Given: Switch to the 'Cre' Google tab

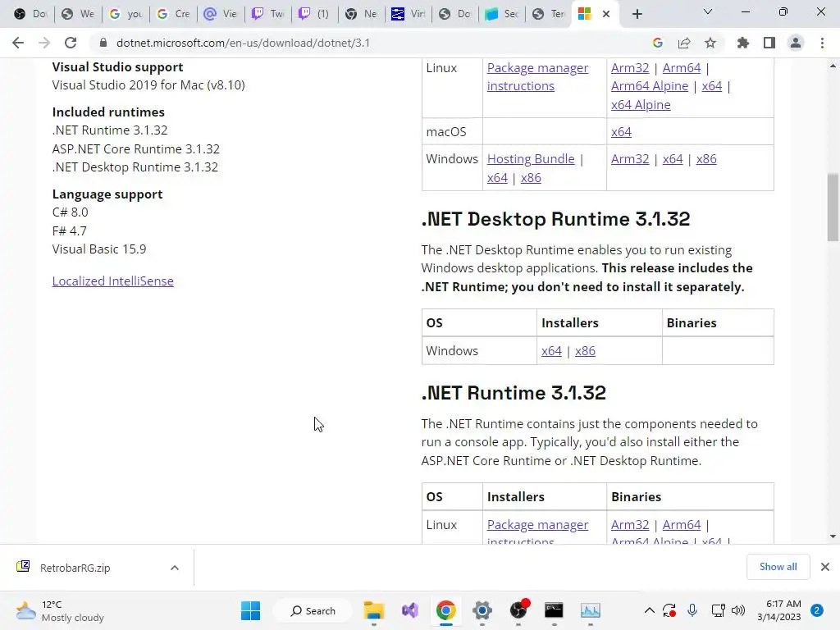Looking at the screenshot, I should click(173, 14).
